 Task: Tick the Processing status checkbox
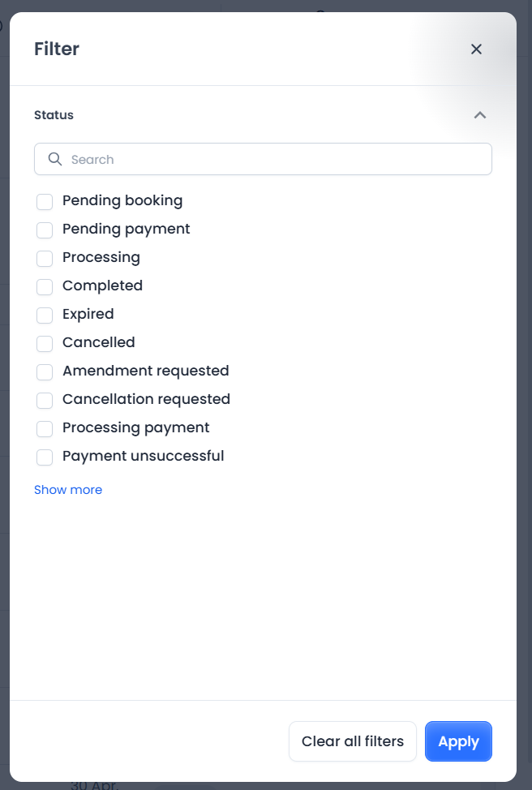[45, 258]
